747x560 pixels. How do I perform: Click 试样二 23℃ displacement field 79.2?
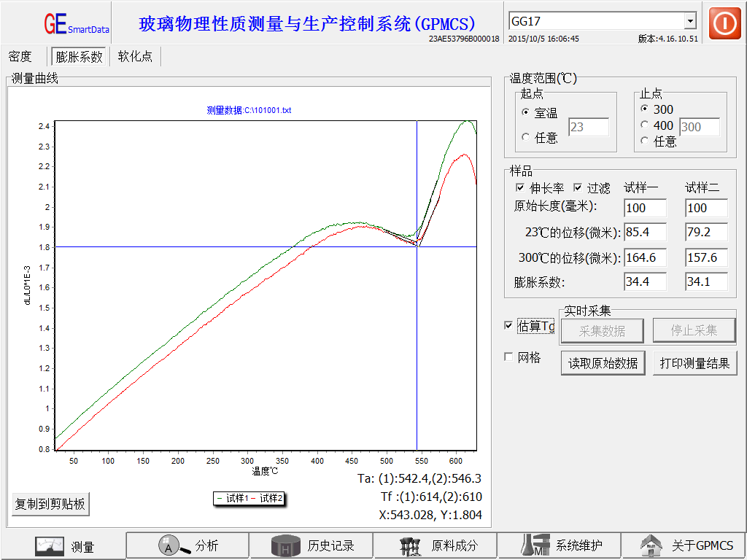click(706, 233)
